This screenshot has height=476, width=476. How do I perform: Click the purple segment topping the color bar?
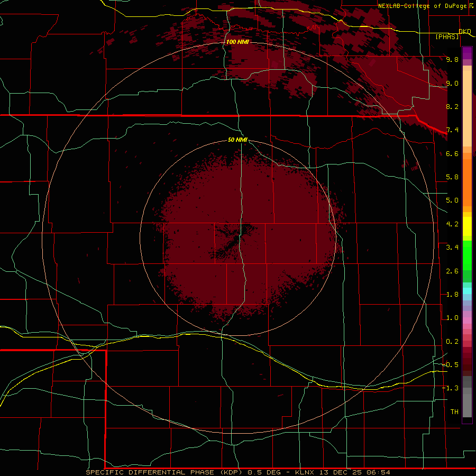pyautogui.click(x=467, y=53)
